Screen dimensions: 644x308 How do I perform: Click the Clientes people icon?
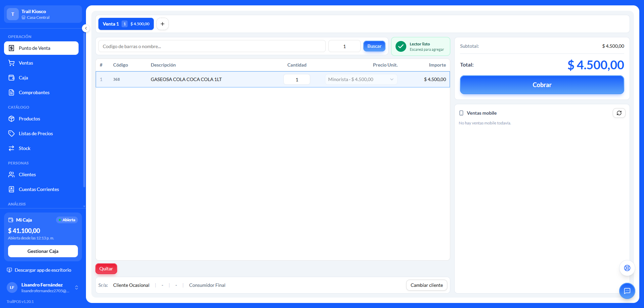point(11,175)
